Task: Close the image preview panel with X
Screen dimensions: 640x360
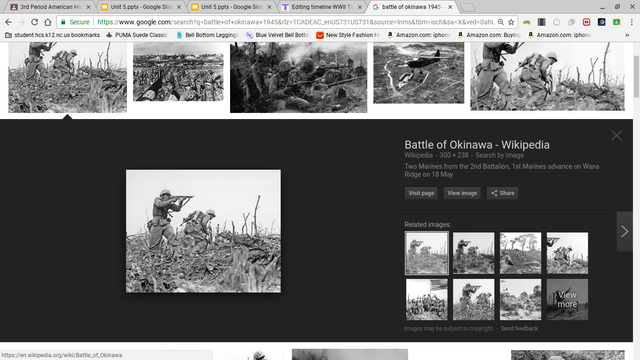Action: pyautogui.click(x=616, y=136)
